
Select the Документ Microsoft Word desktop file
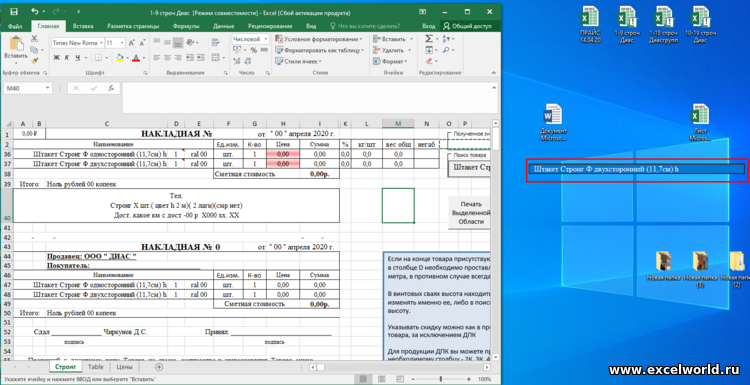553,122
